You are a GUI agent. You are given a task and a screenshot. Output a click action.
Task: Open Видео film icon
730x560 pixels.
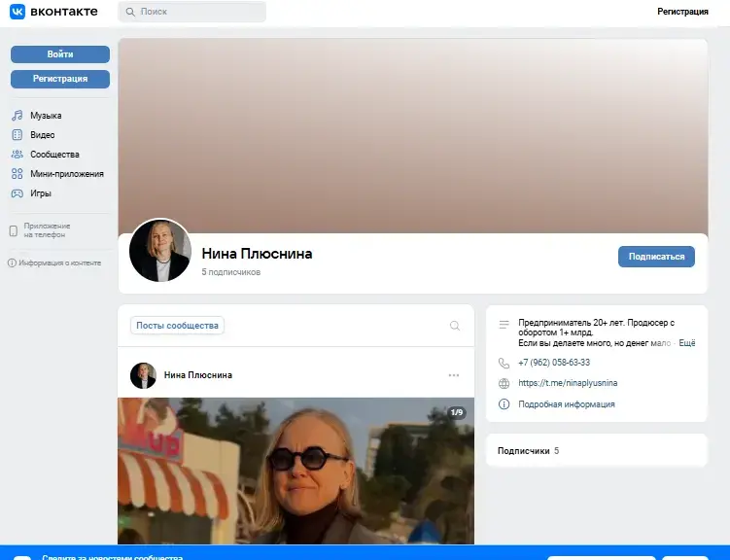click(17, 135)
